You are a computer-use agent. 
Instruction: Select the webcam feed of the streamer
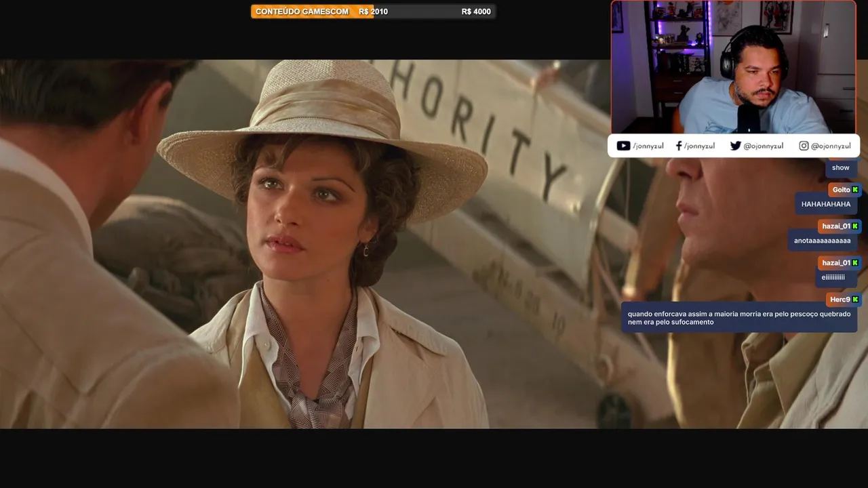coord(734,68)
